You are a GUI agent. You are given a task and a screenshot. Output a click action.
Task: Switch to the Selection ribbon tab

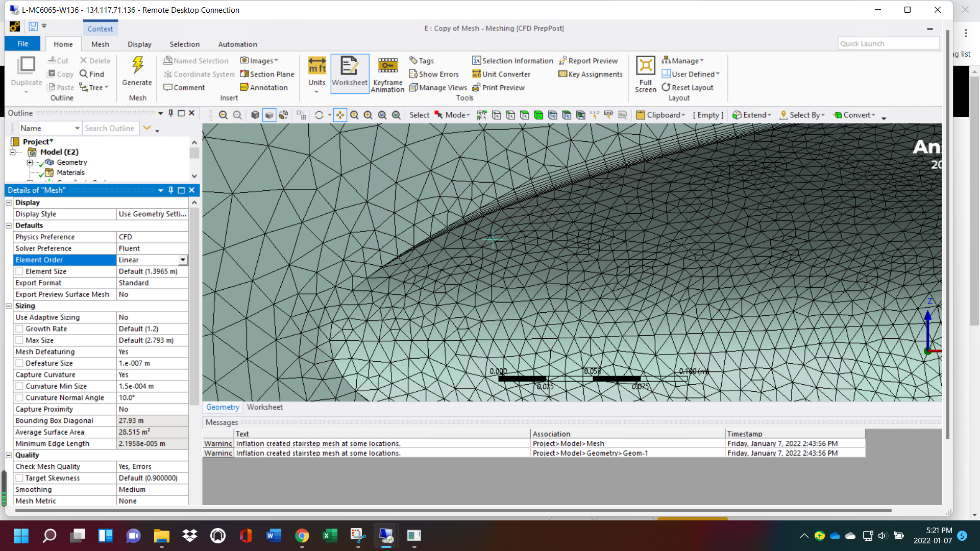pyautogui.click(x=184, y=44)
